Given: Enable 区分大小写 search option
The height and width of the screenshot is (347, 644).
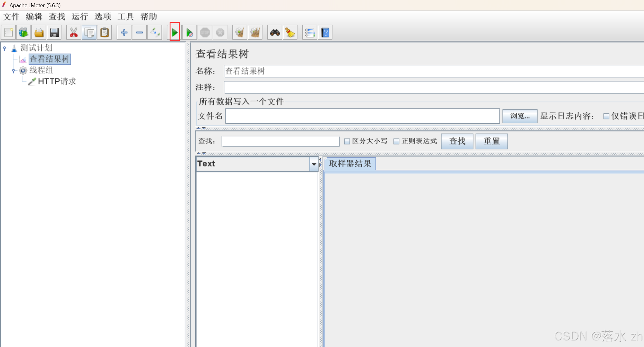Looking at the screenshot, I should (x=348, y=141).
